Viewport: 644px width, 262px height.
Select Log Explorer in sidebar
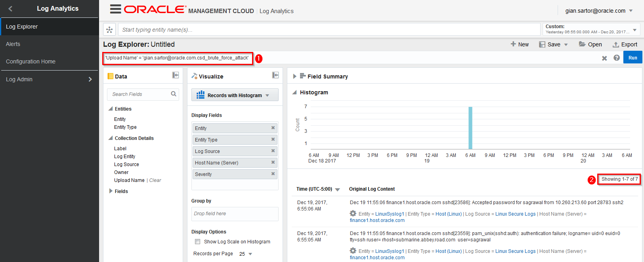49,27
